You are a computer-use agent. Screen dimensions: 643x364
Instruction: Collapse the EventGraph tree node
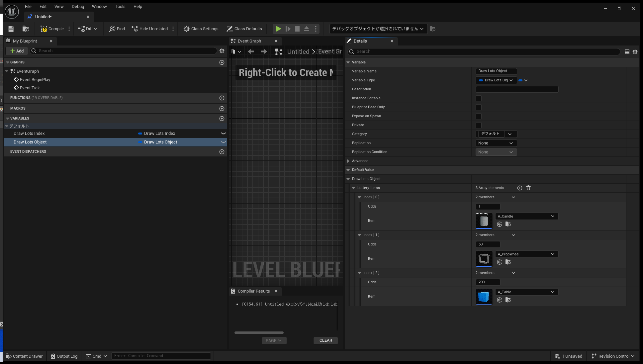[x=7, y=71]
